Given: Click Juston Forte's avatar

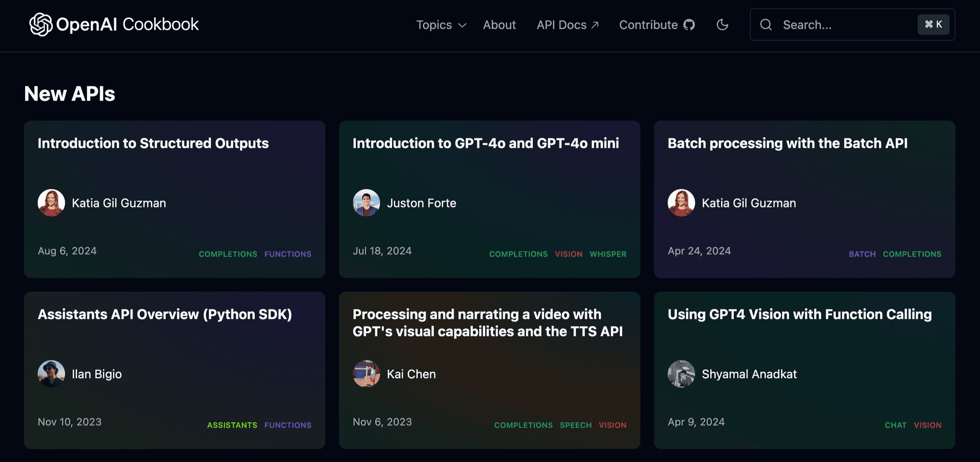Looking at the screenshot, I should 366,203.
